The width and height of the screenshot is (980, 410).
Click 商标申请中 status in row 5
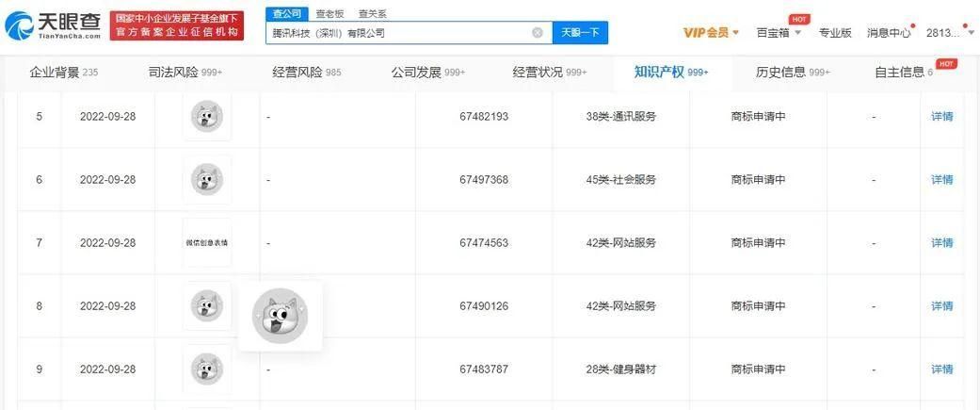coord(758,117)
